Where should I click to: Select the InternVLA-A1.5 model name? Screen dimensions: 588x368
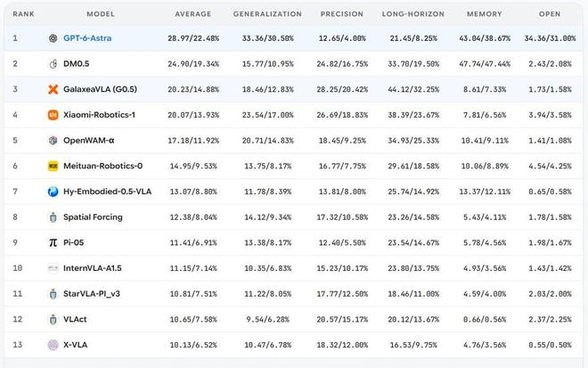tap(93, 268)
